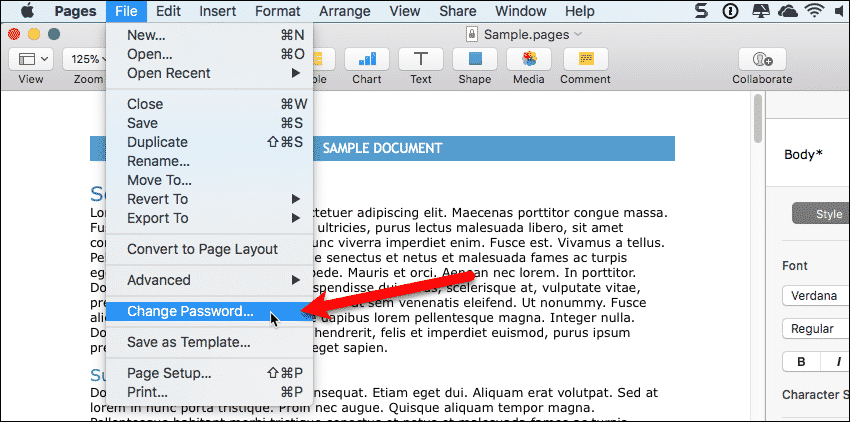Open the Format menu
The width and height of the screenshot is (850, 422).
click(277, 11)
